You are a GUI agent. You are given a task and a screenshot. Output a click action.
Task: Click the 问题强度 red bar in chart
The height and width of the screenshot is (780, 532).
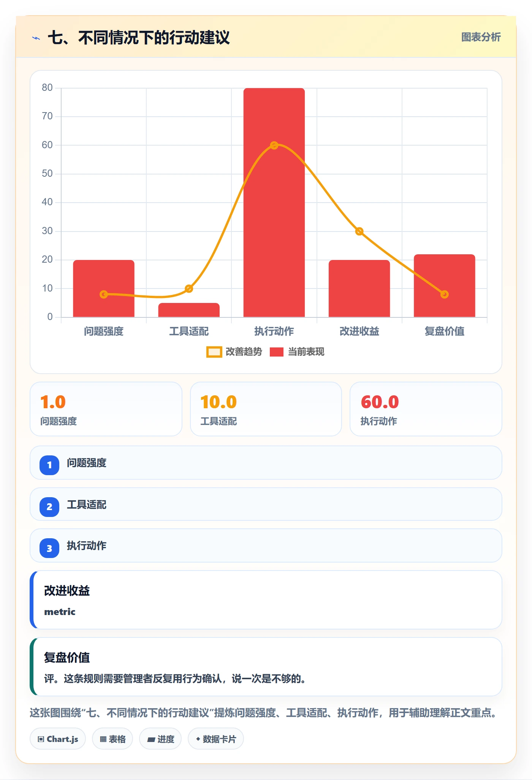pos(104,289)
